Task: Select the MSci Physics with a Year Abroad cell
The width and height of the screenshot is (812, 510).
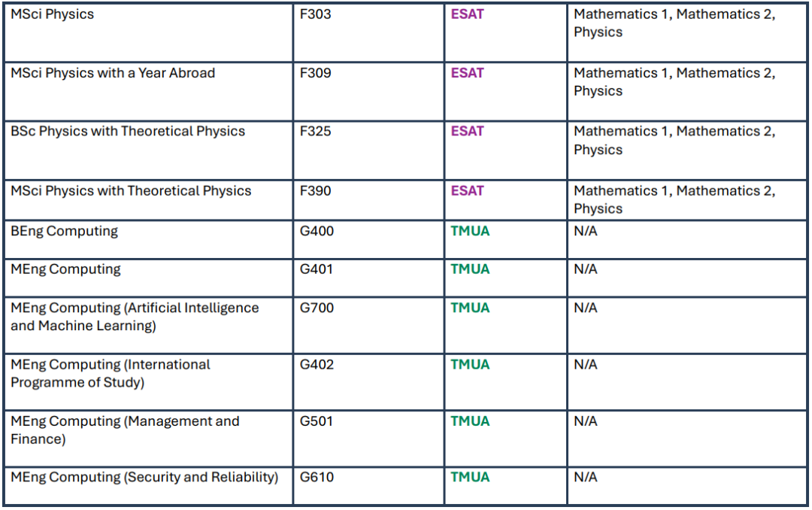Action: click(x=113, y=73)
